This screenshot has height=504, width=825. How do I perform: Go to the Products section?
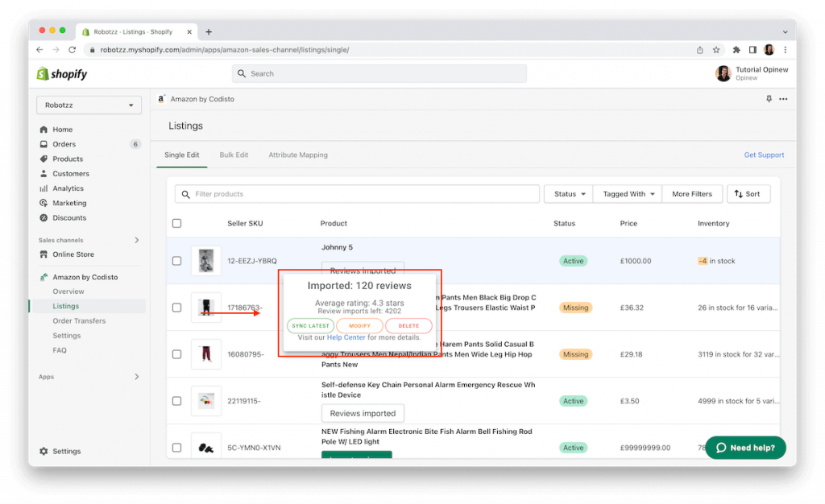68,159
